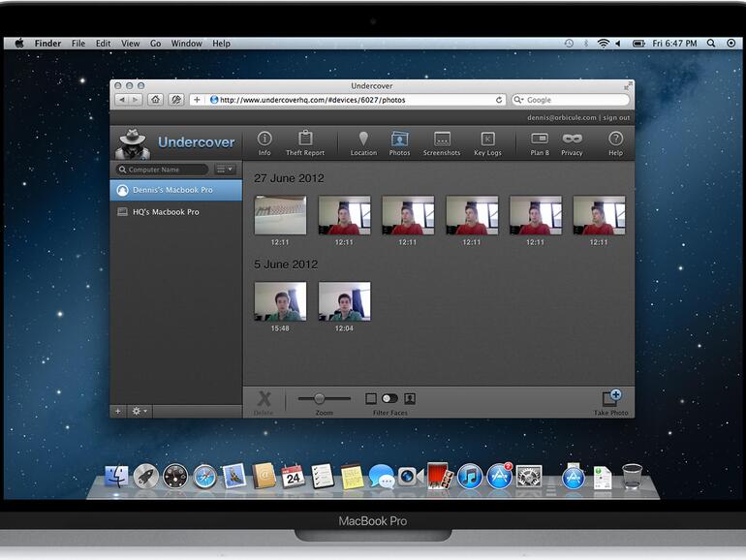Click the Take Photo button
Viewport: 746px width, 560px height.
tap(611, 402)
